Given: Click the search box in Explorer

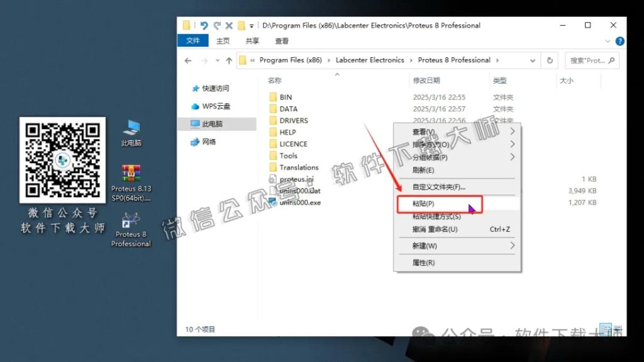Looking at the screenshot, I should tap(592, 60).
